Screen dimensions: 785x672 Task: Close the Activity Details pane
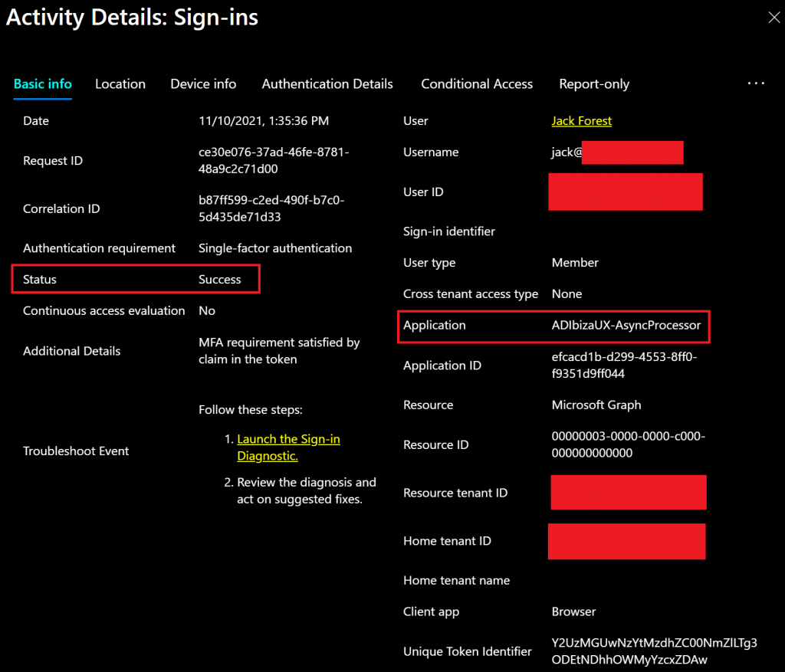(x=774, y=18)
